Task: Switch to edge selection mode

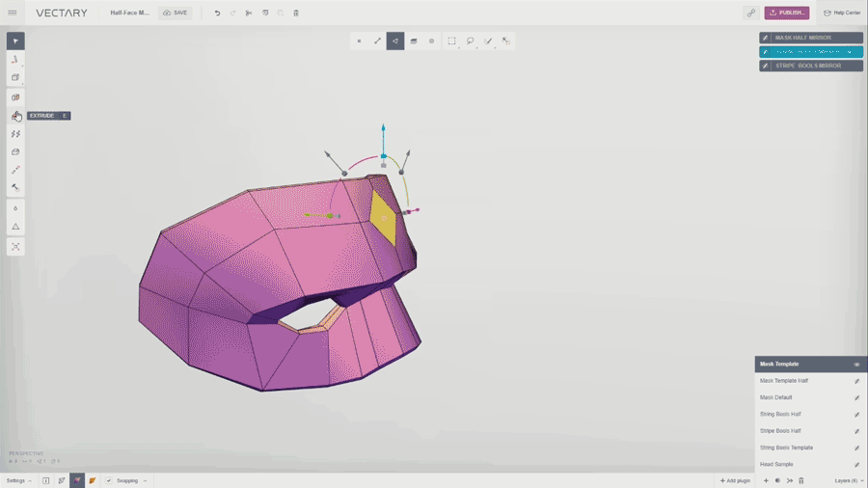Action: 377,41
